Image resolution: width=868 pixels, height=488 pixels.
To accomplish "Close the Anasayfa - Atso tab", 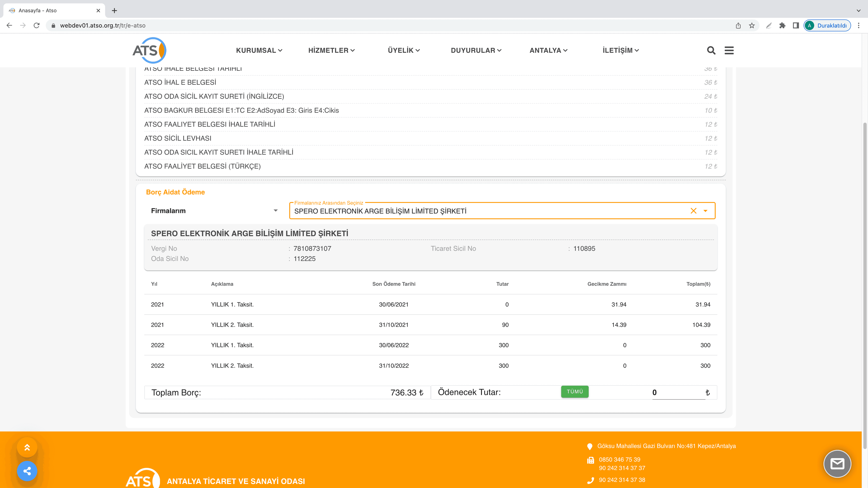I will pos(98,10).
